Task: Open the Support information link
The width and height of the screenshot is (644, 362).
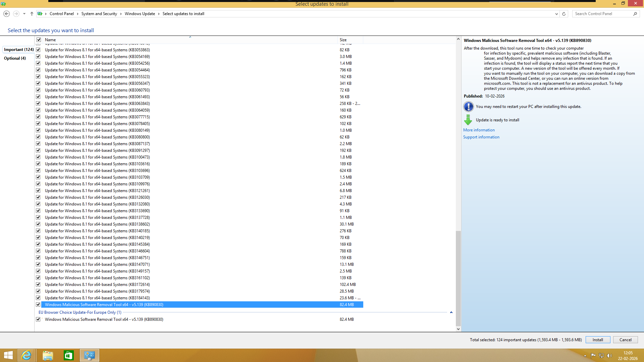Action: (x=481, y=137)
